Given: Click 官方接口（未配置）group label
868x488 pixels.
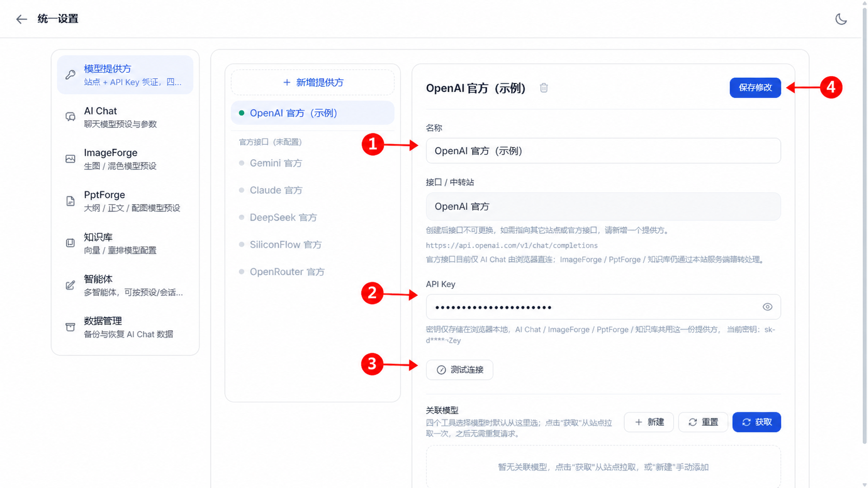Looking at the screenshot, I should 270,142.
